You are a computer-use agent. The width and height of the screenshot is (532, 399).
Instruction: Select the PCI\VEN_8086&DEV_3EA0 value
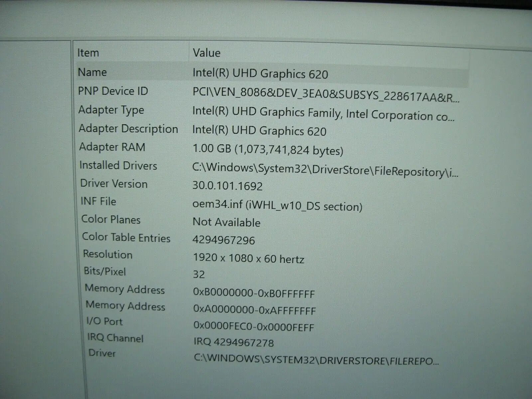coord(326,95)
